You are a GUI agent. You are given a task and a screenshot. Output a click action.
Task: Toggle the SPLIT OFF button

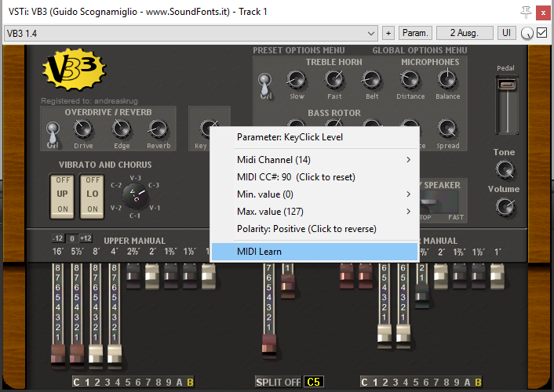[279, 382]
